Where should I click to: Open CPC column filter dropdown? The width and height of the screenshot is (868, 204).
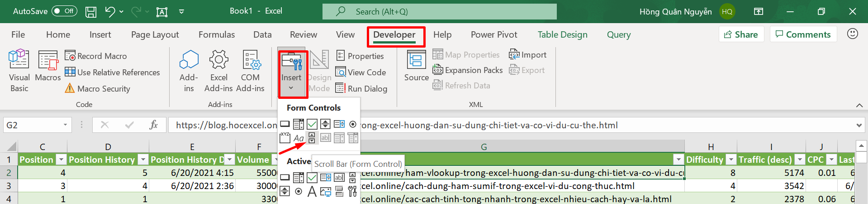pos(832,160)
